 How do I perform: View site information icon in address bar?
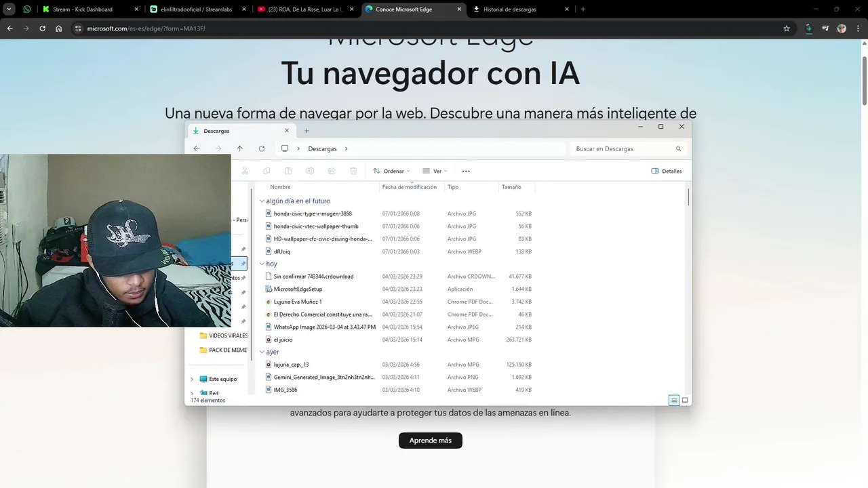78,28
